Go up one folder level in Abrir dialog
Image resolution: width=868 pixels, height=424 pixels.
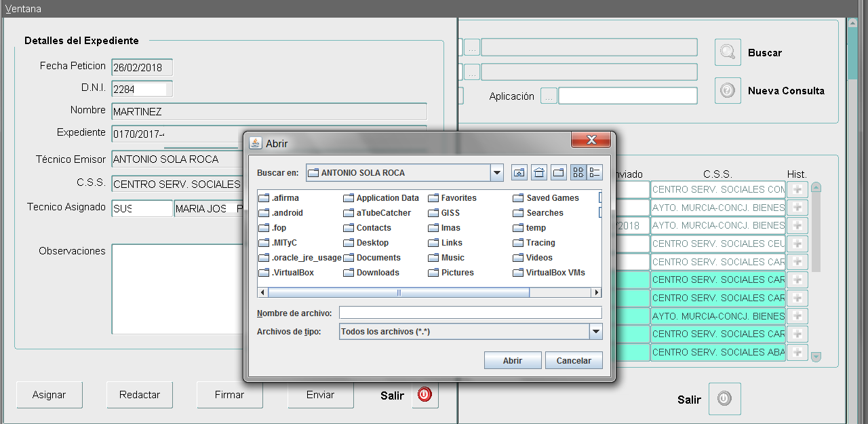(x=519, y=173)
